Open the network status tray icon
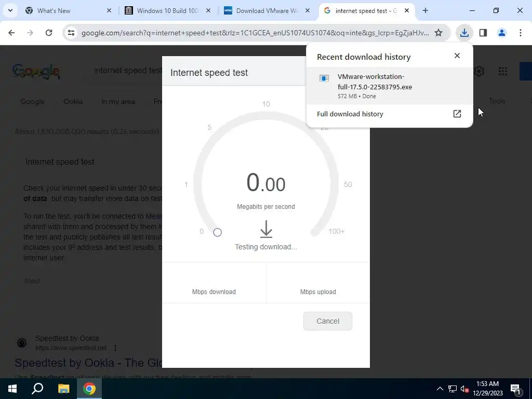 [x=453, y=389]
